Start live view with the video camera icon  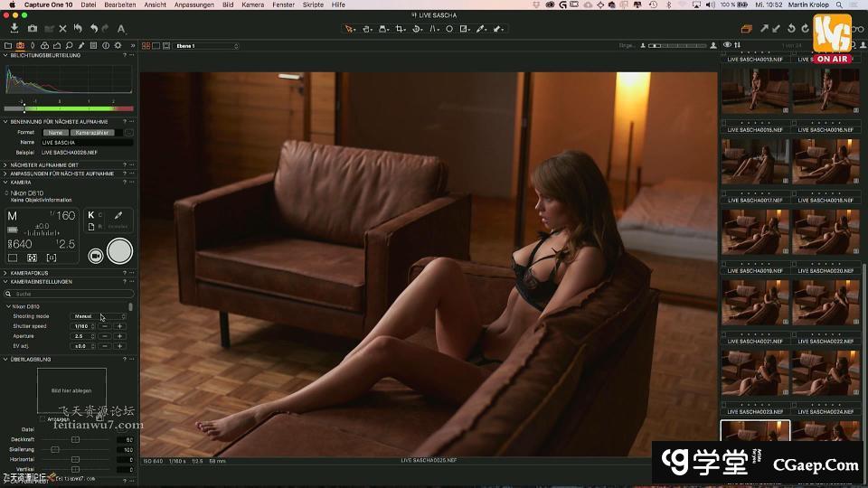pyautogui.click(x=95, y=256)
